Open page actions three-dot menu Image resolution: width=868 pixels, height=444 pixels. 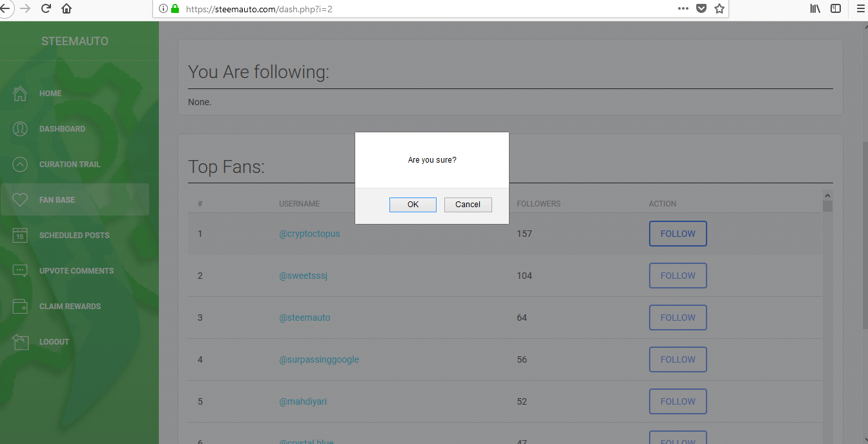683,9
